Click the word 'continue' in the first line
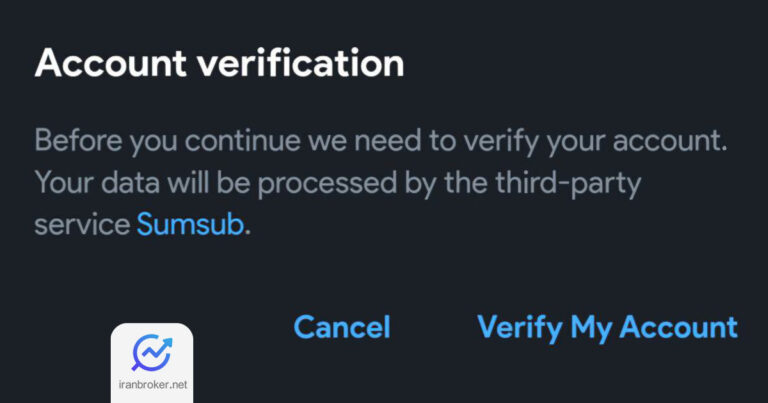 click(242, 141)
